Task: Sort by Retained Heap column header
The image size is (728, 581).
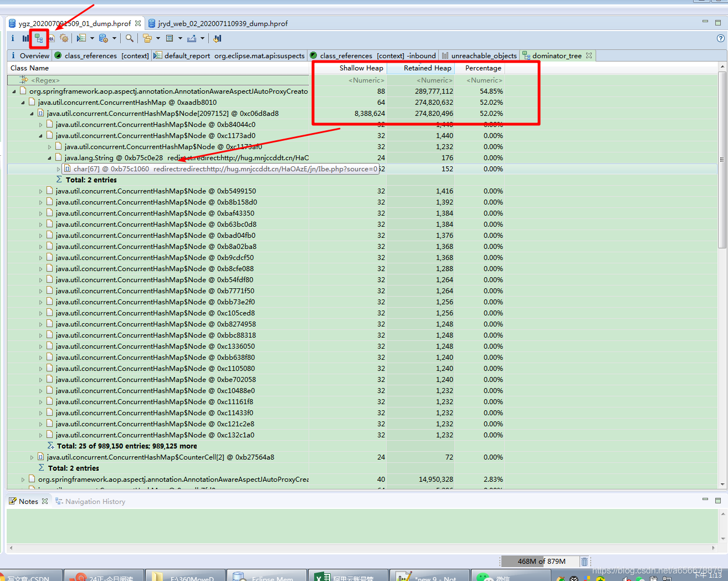Action: pyautogui.click(x=421, y=68)
